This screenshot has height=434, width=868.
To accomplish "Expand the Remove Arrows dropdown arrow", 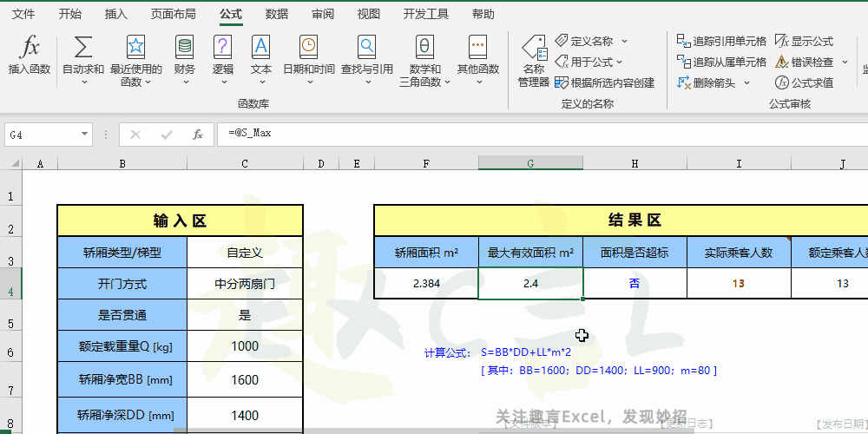I will coord(746,83).
